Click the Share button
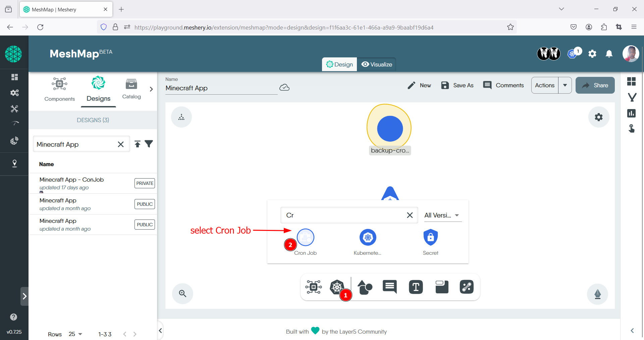 pos(595,85)
